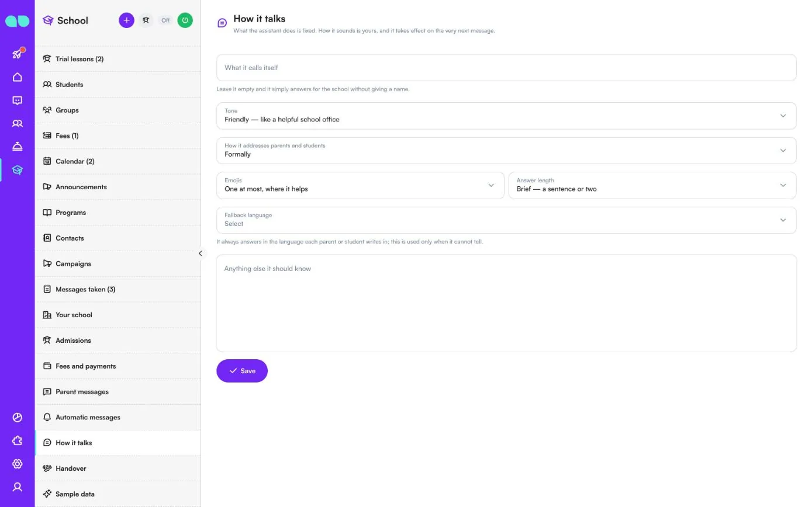
Task: Collapse the sidebar with the chevron arrow
Action: [x=201, y=254]
